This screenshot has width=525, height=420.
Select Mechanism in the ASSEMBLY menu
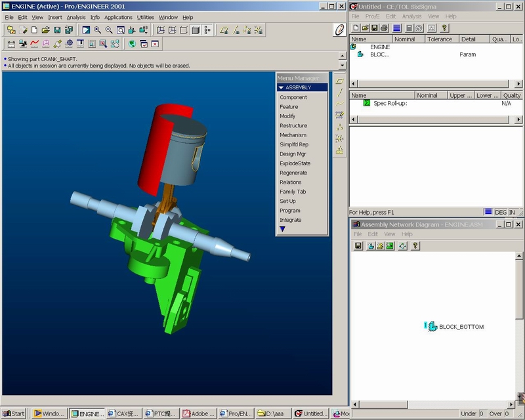pyautogui.click(x=293, y=135)
